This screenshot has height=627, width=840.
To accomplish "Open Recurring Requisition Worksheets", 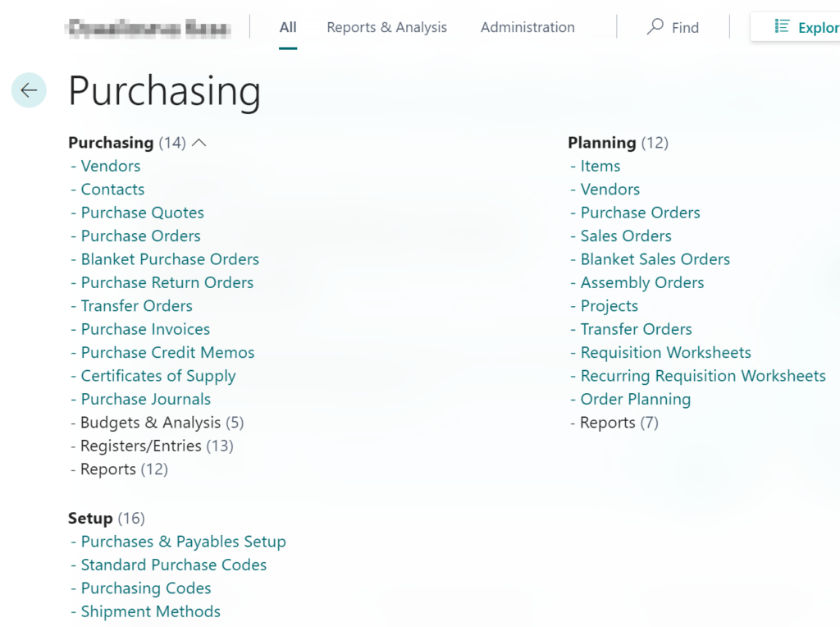I will click(703, 376).
